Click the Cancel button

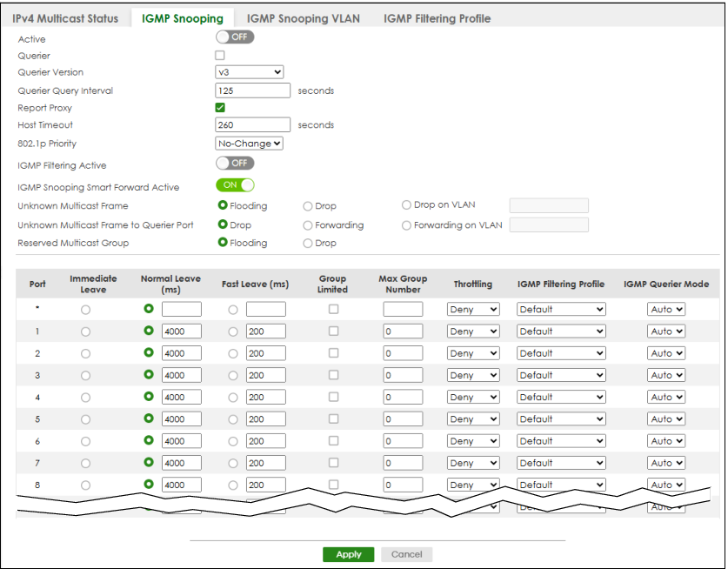(x=407, y=554)
